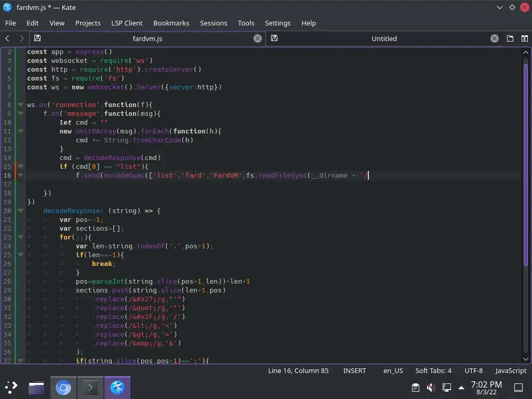
Task: Open the File menu
Action: (x=10, y=23)
